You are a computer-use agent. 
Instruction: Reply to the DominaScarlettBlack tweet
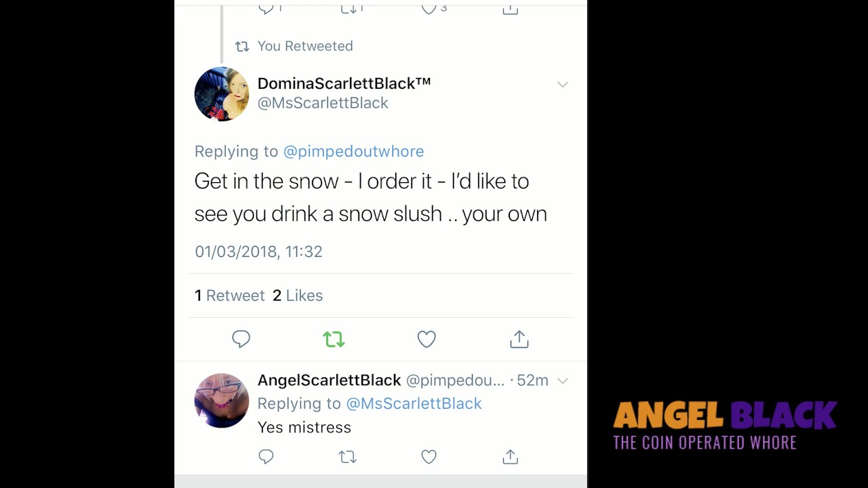[241, 339]
